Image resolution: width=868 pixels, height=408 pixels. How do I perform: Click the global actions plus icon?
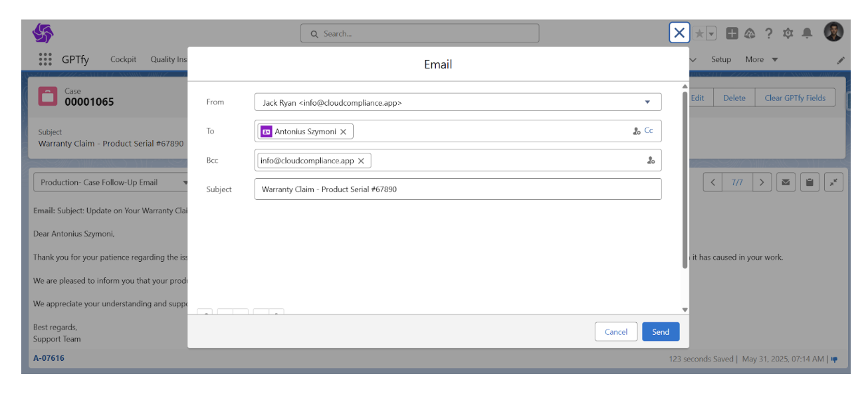(x=732, y=33)
